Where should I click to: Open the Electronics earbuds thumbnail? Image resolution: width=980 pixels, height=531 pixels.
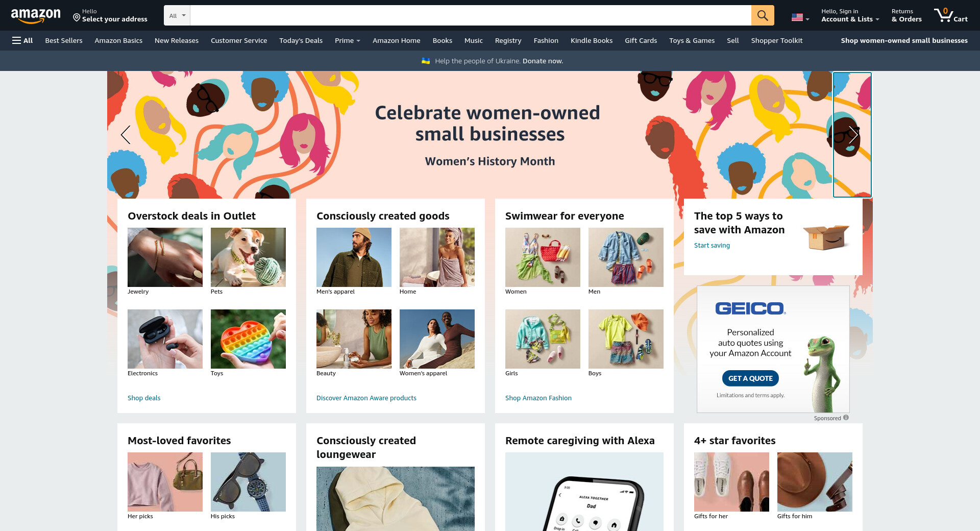[165, 339]
